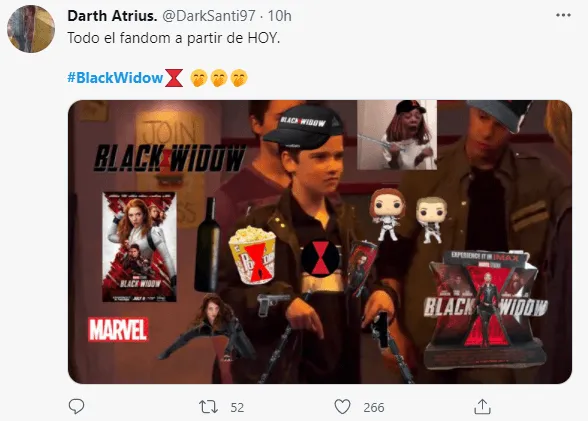Open the Darth Atrius profile avatar
This screenshot has height=421, width=588.
tap(31, 29)
